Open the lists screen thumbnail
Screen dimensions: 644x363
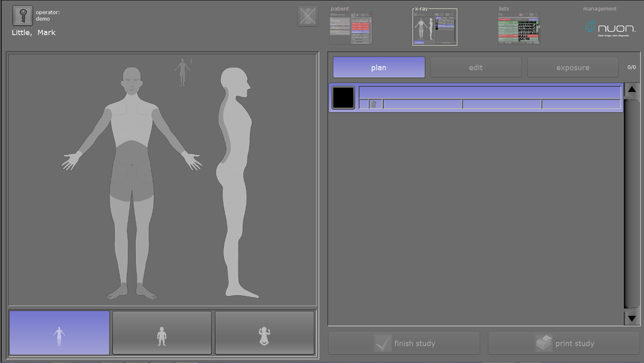click(518, 28)
